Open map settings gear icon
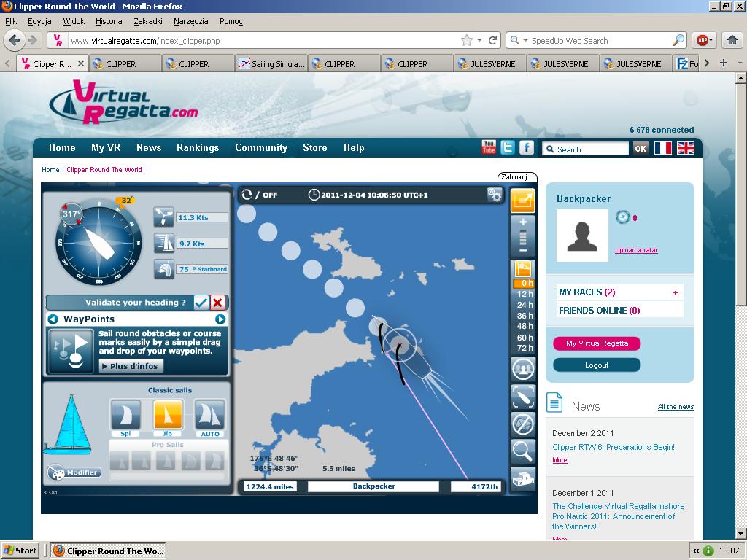This screenshot has width=747, height=560. point(495,195)
